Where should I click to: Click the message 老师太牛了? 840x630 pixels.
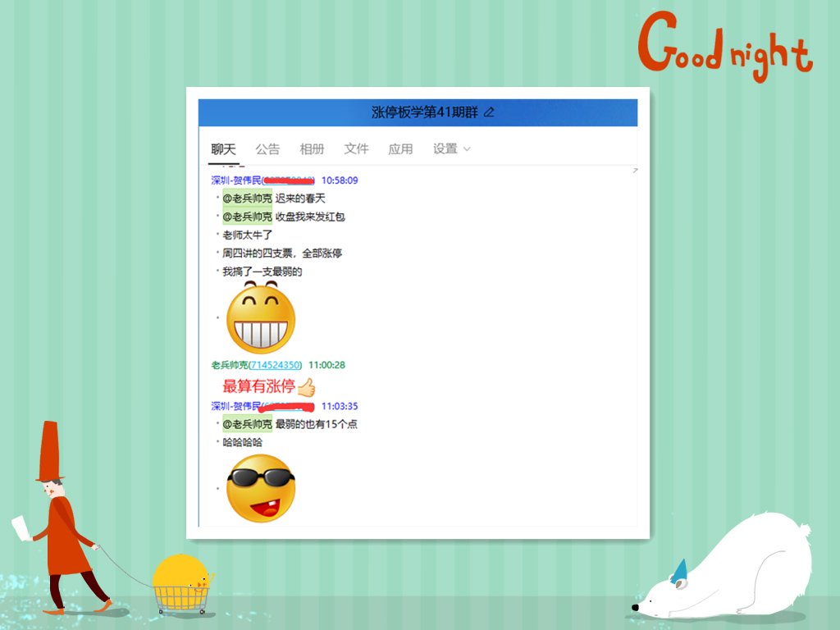247,235
